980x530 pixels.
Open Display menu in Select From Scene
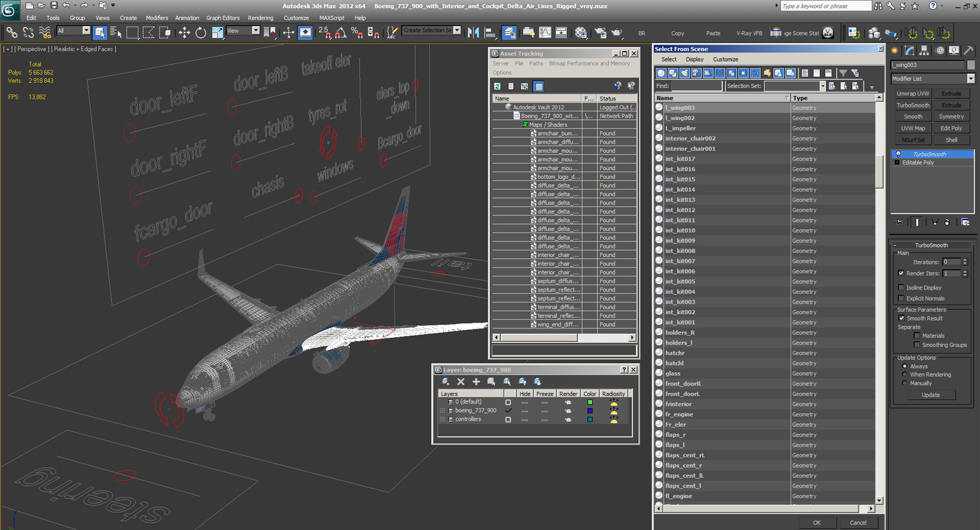695,60
